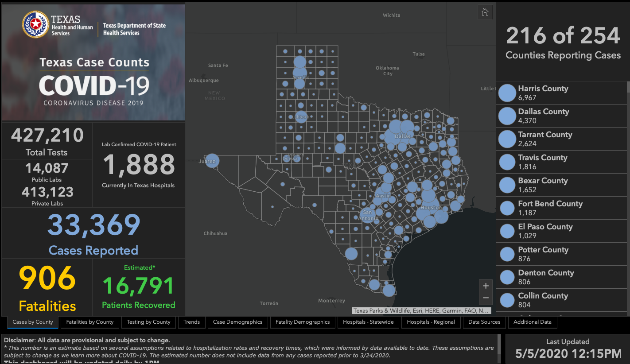Select Travis County list entry
Screen dimensions: 630x364
pos(543,162)
